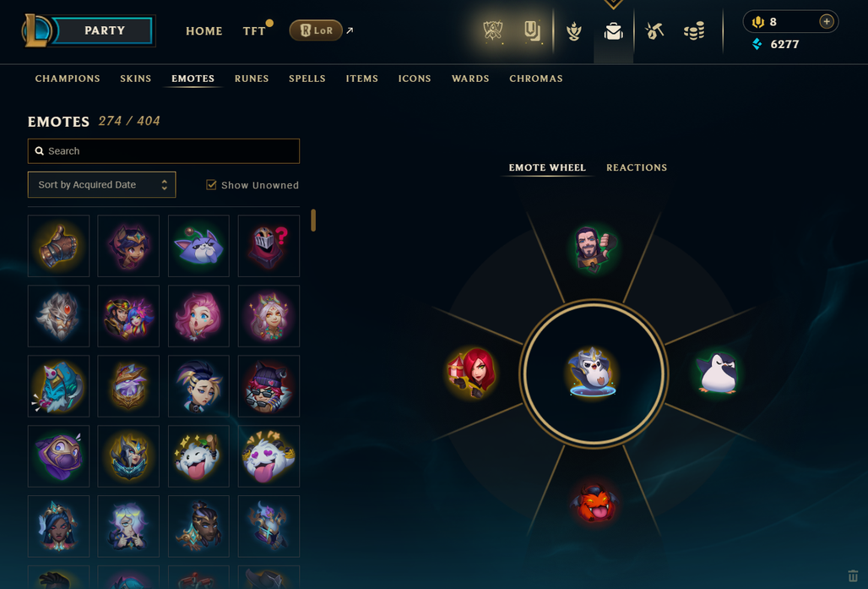Open the Profile banner icon
The height and width of the screenshot is (589, 868).
pyautogui.click(x=532, y=31)
